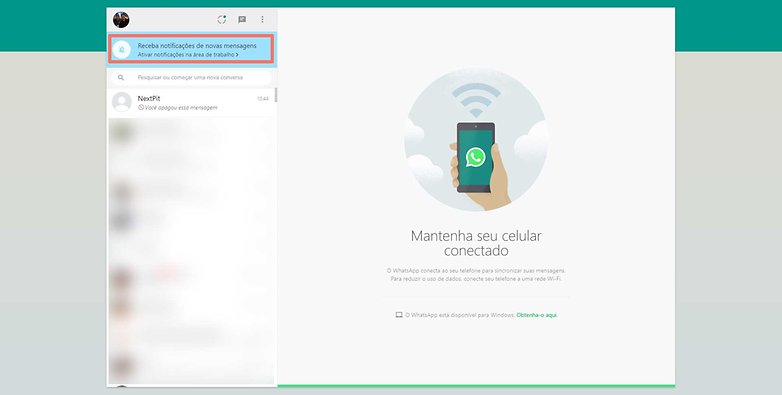The height and width of the screenshot is (395, 782).
Task: Click NextPit contact avatar
Action: [122, 102]
